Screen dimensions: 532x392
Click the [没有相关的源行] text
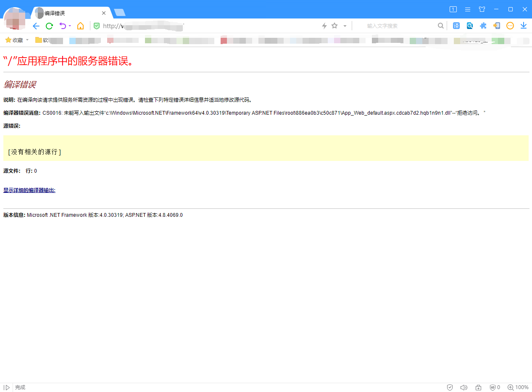(34, 152)
